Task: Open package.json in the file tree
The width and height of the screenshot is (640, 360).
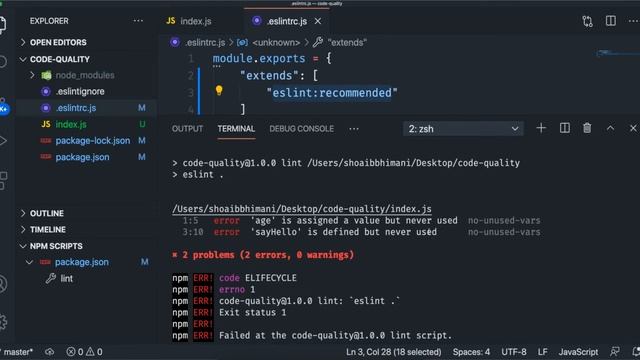Action: coord(82,157)
